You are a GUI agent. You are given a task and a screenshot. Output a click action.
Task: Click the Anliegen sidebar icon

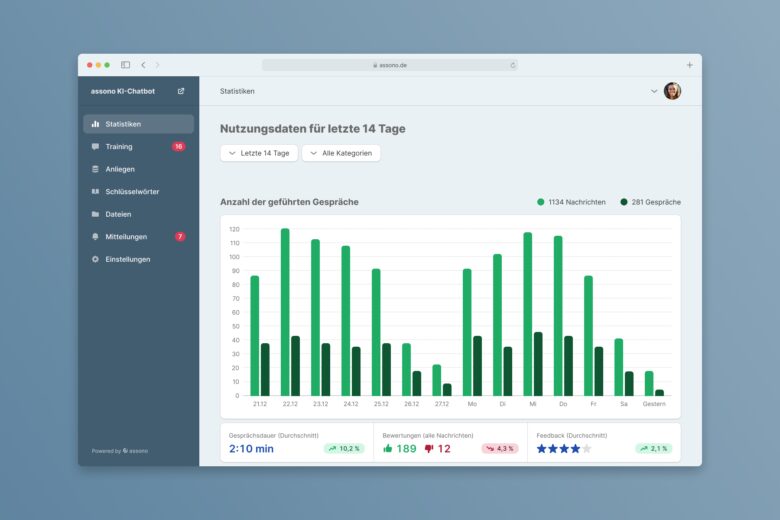(x=95, y=169)
